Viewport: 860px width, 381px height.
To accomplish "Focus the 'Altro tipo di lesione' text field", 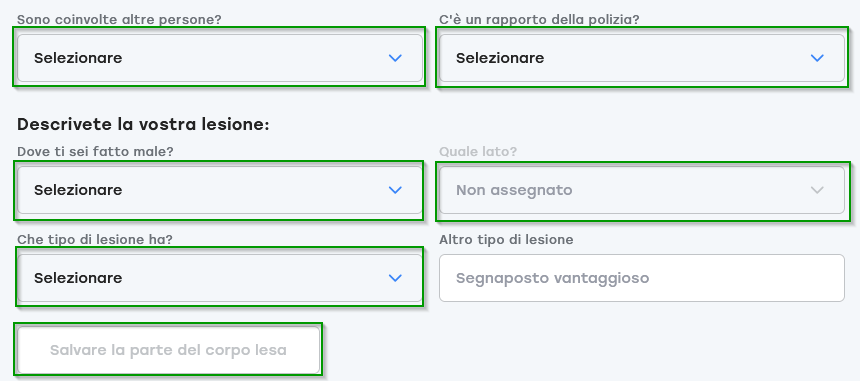I will [x=642, y=278].
